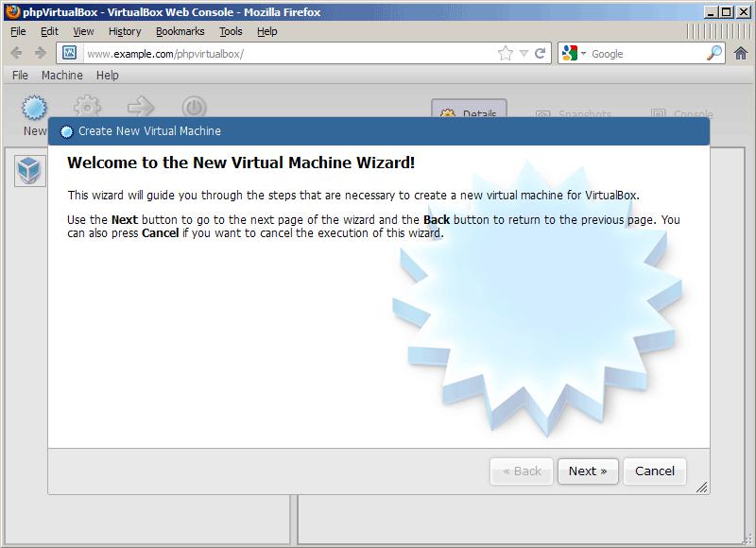Click the search magnifier icon
Screen dimensions: 756x548
(714, 54)
